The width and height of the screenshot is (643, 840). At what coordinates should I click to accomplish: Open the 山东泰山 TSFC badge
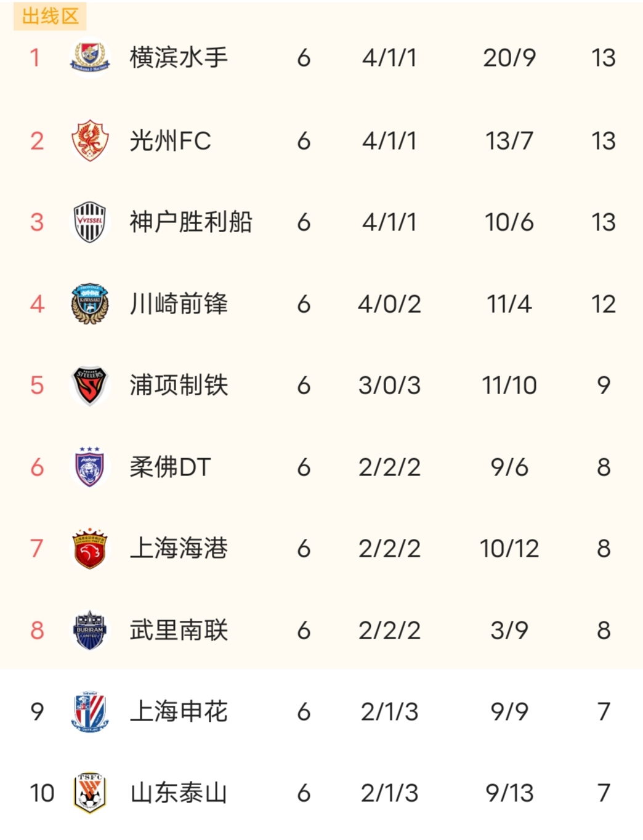point(90,793)
